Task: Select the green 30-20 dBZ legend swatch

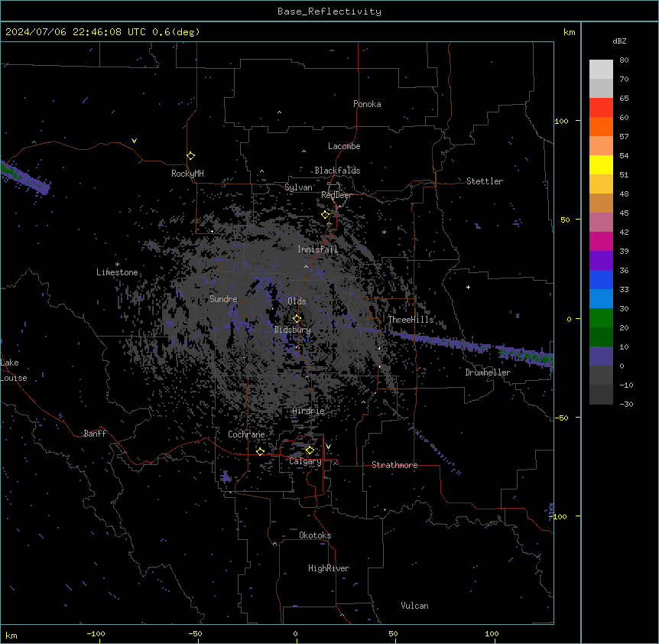Action: coord(601,318)
